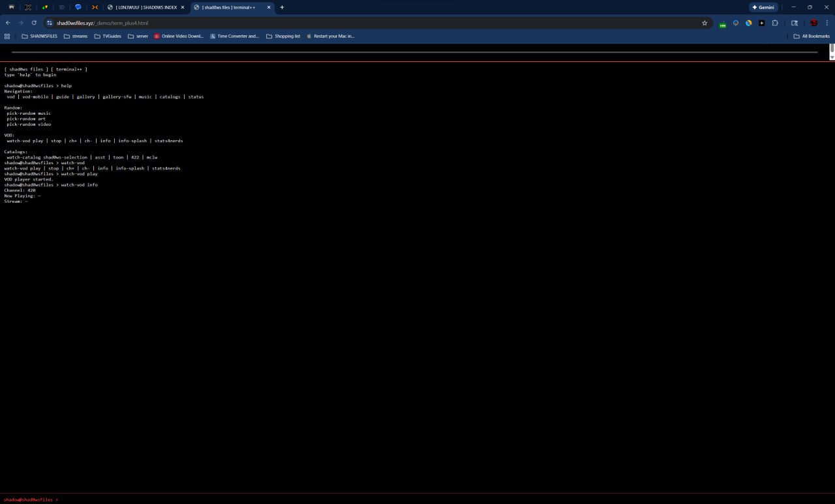
Task: Click the site information icon in address bar
Action: coord(49,23)
